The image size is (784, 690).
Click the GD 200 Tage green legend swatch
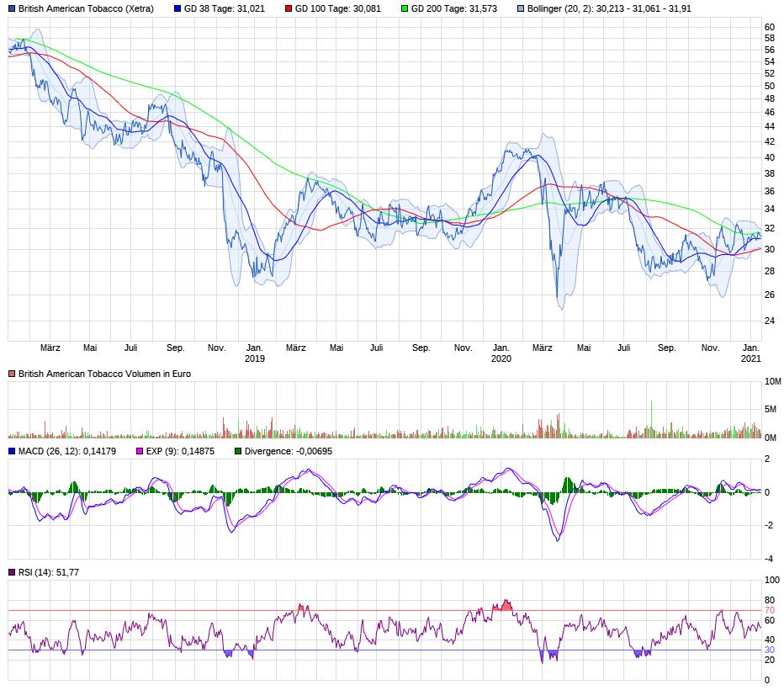point(405,8)
